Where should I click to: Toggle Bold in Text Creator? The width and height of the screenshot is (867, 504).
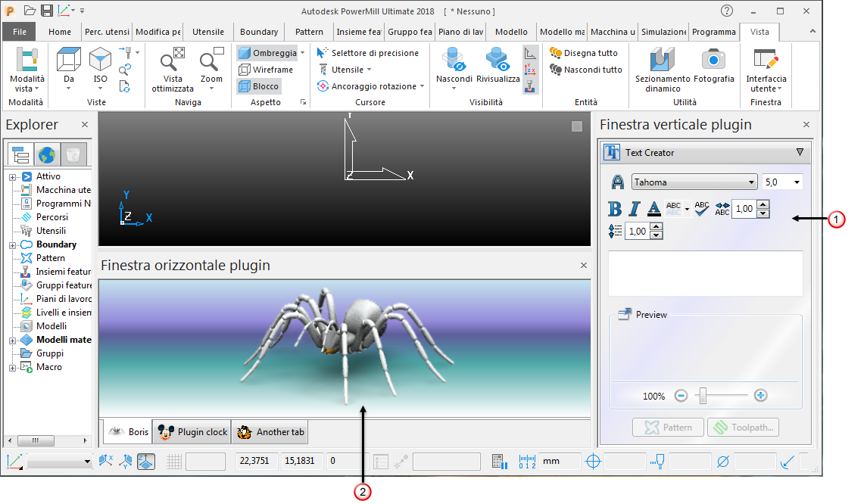click(x=615, y=209)
